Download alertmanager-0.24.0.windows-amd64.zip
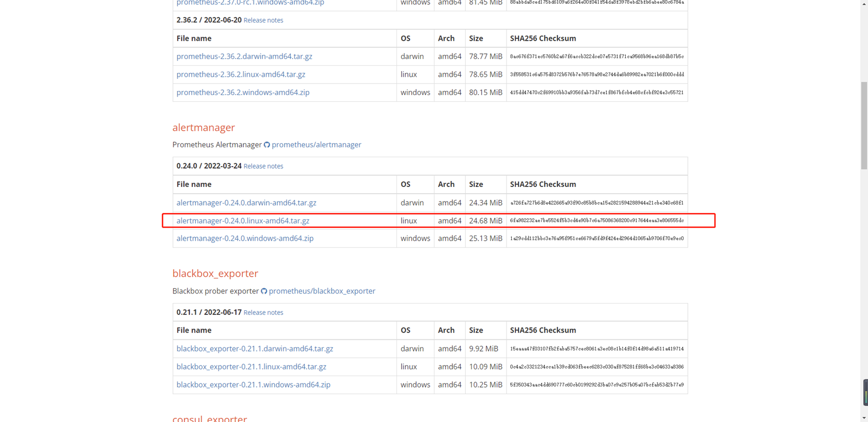The height and width of the screenshot is (422, 868). [245, 238]
